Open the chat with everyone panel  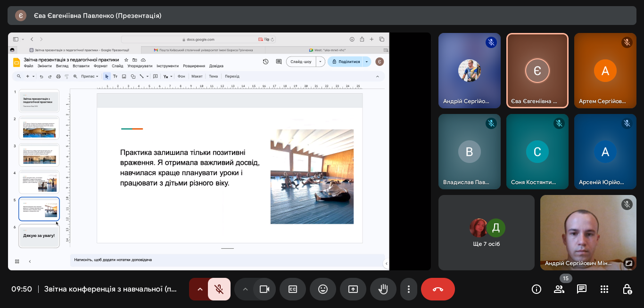pos(582,289)
